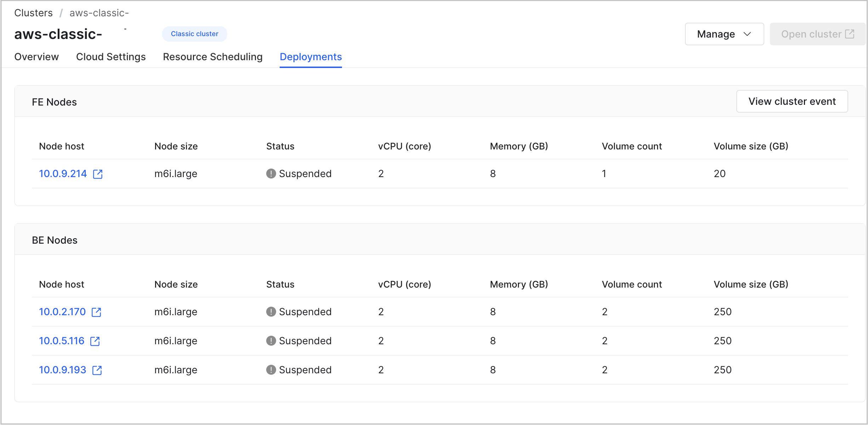Image resolution: width=868 pixels, height=425 pixels.
Task: Click the View cluster event button
Action: pyautogui.click(x=792, y=101)
